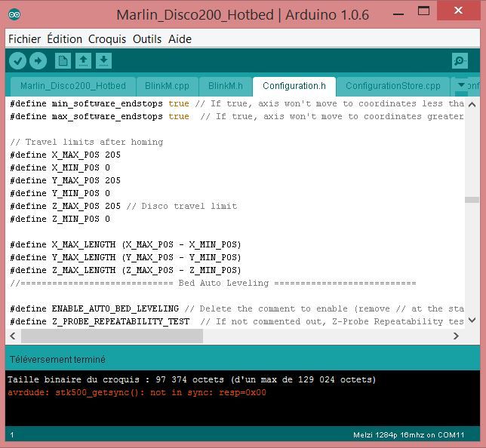Close the Arduino window

458,11
